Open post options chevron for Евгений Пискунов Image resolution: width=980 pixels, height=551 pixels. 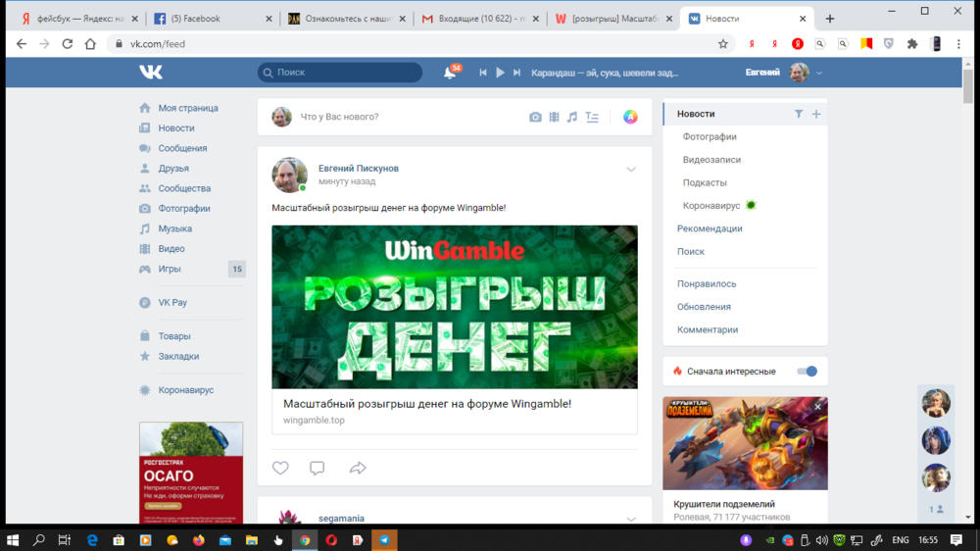click(631, 170)
